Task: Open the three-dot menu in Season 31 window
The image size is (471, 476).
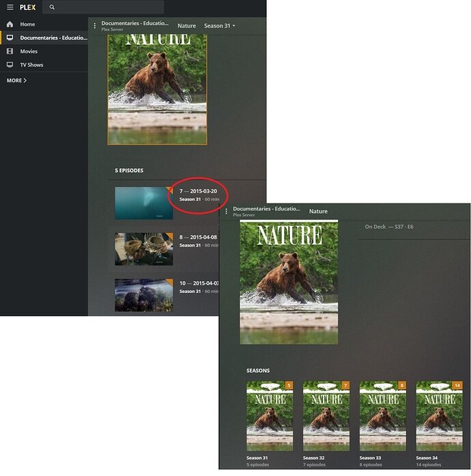Action: [95, 26]
